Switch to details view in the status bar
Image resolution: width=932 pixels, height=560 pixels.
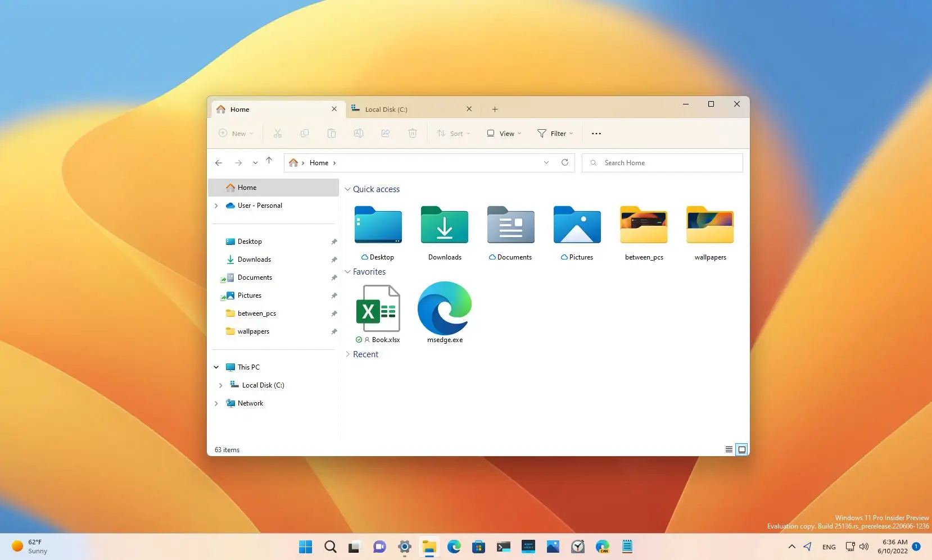pyautogui.click(x=728, y=449)
